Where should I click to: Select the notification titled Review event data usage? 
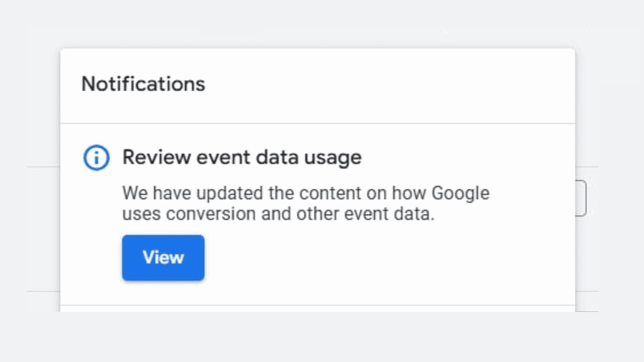[x=241, y=157]
